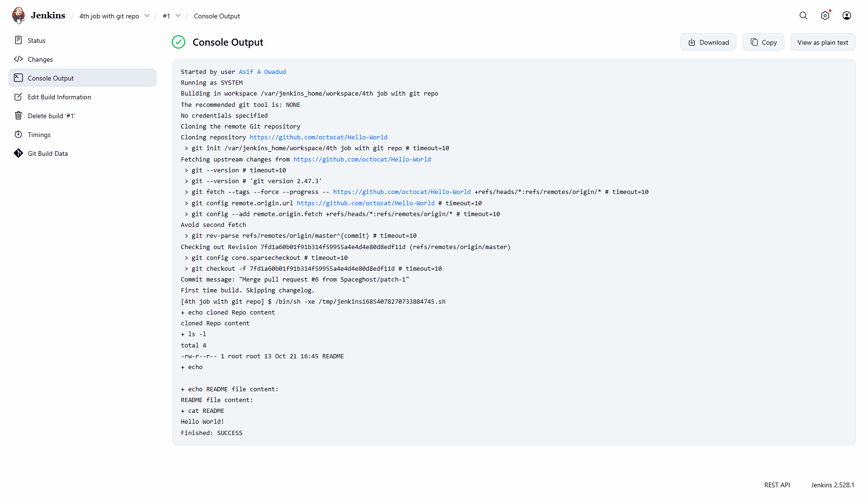Expand the '4th job with git repo' breadcrumb chevron
Screen dimensions: 868x500
[x=147, y=16]
